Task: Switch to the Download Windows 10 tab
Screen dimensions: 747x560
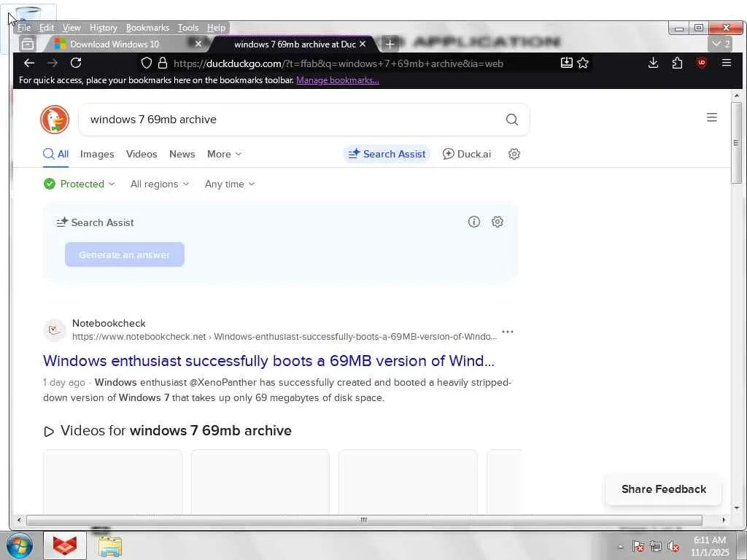Action: (115, 44)
